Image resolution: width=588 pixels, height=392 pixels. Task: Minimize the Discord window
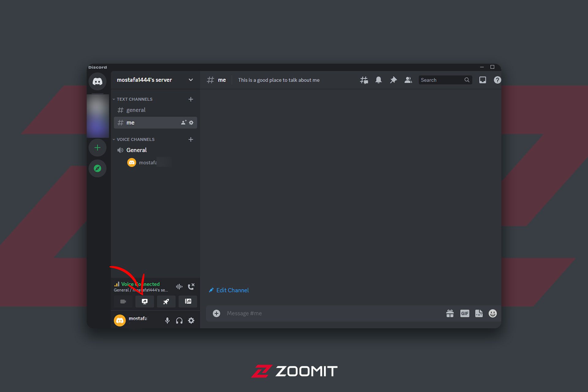(x=482, y=67)
